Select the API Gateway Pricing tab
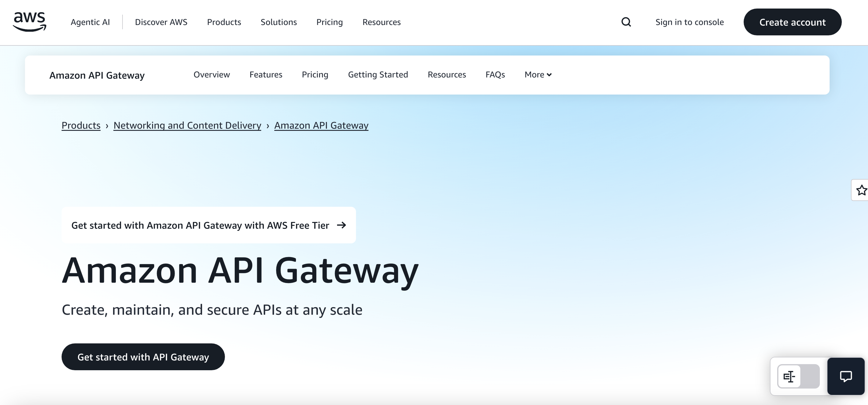The image size is (868, 405). click(x=315, y=74)
